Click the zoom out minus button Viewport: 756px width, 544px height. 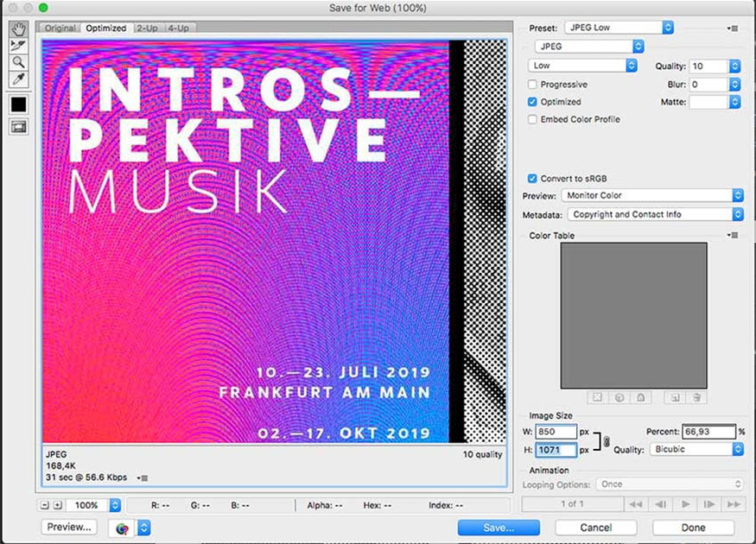45,505
